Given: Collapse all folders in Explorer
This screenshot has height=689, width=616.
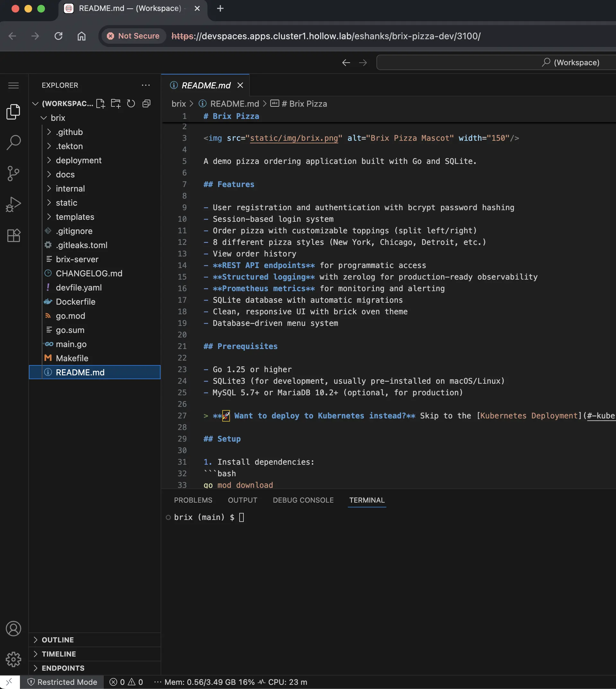Looking at the screenshot, I should point(146,103).
